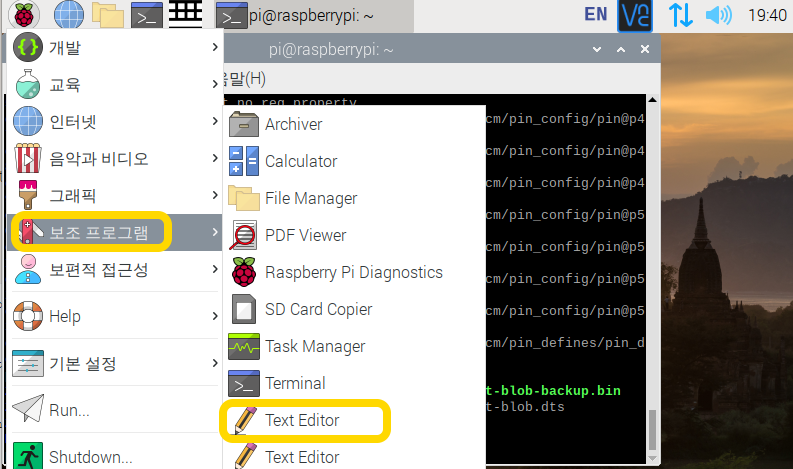Open the 보조 프로그램 menu category
Screen dimensions: 793x469
98,233
